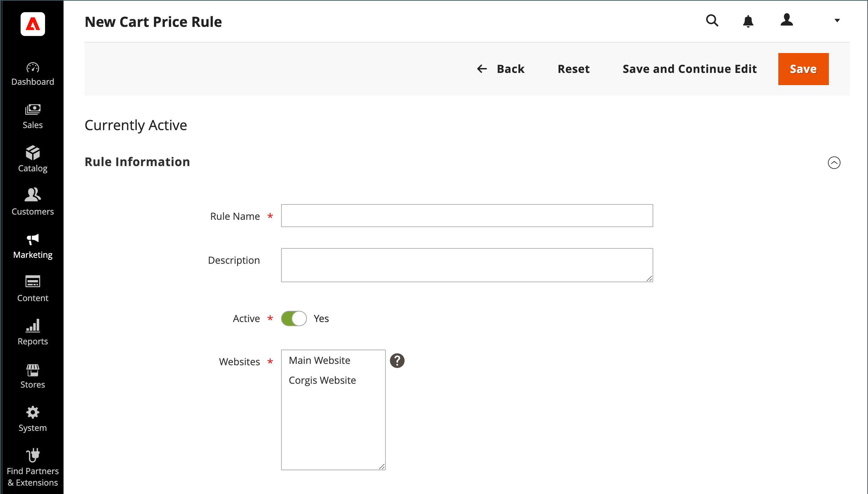
Task: Select Corgis Website in the list
Action: click(x=322, y=380)
